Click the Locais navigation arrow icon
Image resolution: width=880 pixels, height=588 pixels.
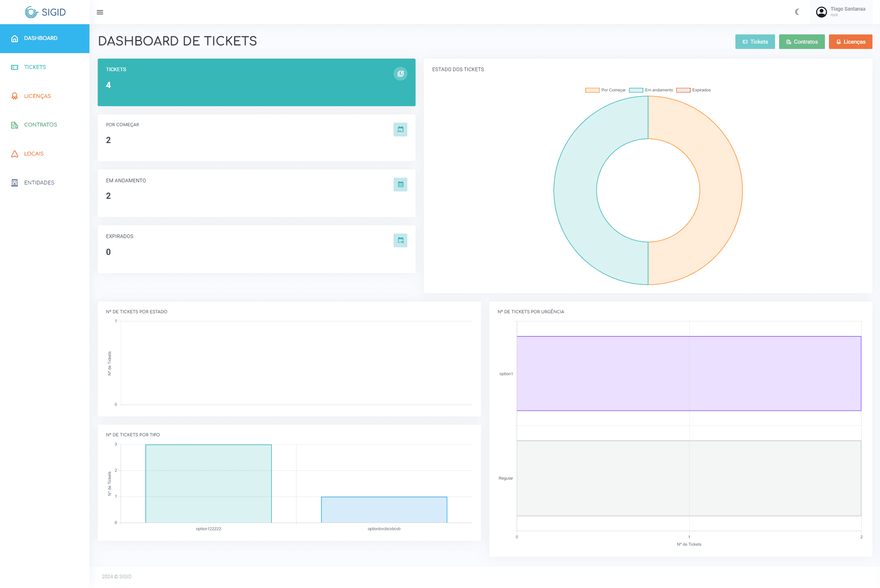click(x=15, y=154)
